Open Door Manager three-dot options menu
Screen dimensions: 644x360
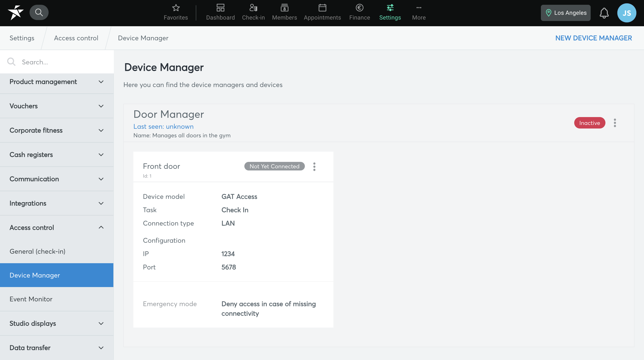tap(615, 123)
